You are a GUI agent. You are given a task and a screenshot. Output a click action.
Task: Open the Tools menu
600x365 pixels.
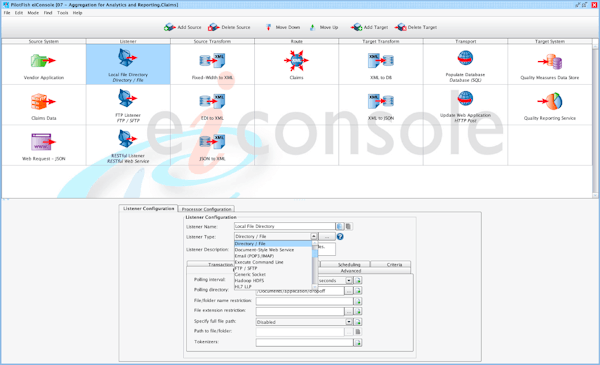click(x=62, y=13)
